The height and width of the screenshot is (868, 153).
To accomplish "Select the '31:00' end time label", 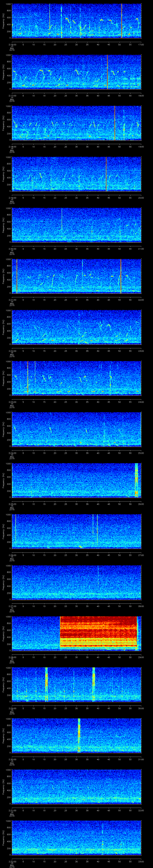I will point(141,759).
